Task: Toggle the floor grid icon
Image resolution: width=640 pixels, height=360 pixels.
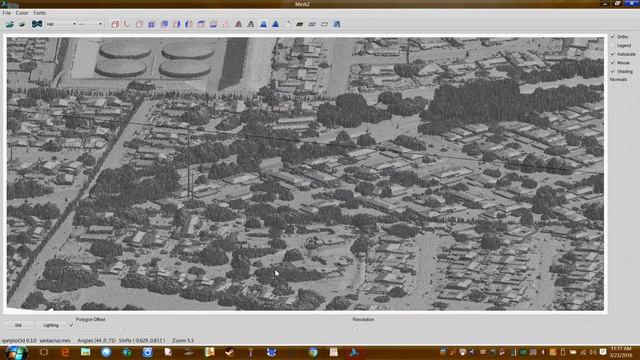Action: pos(213,24)
